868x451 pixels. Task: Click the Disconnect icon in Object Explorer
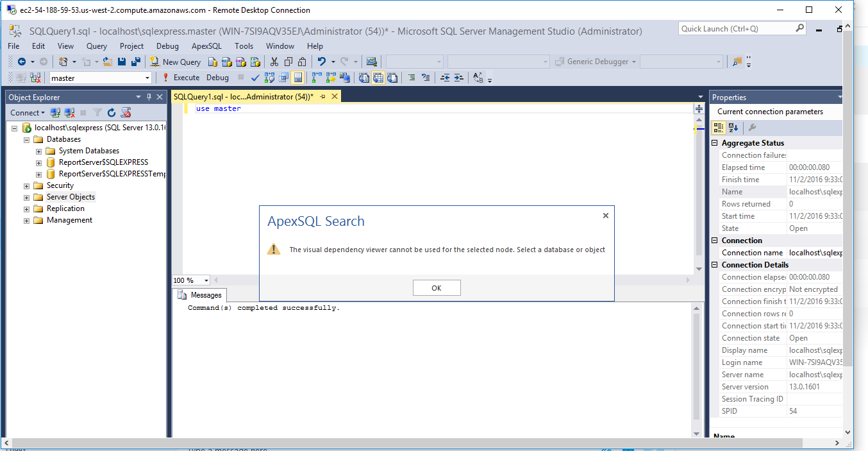[x=69, y=113]
